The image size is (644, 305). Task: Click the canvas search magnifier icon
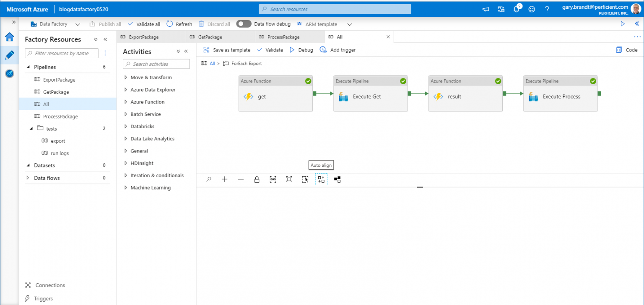pyautogui.click(x=208, y=179)
